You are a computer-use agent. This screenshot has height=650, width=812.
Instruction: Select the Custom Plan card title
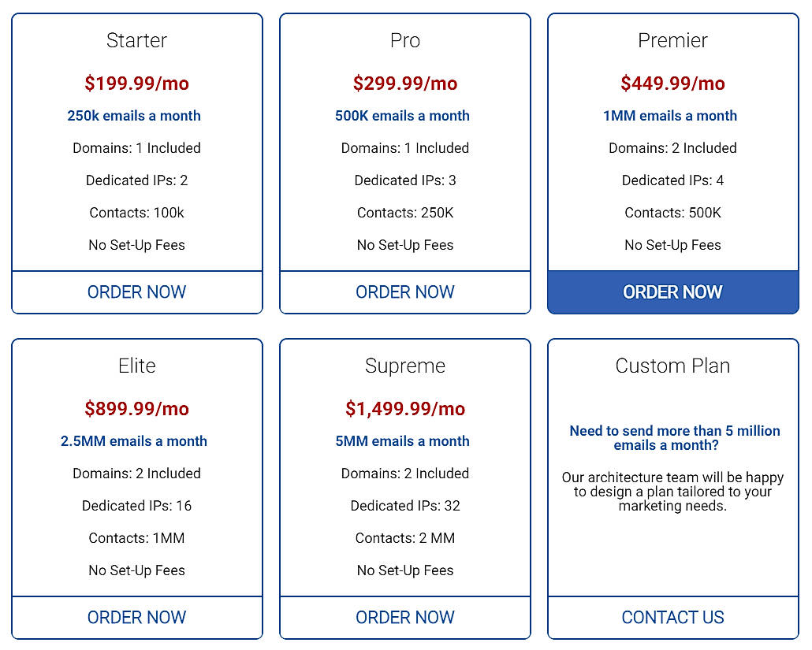[x=672, y=366]
